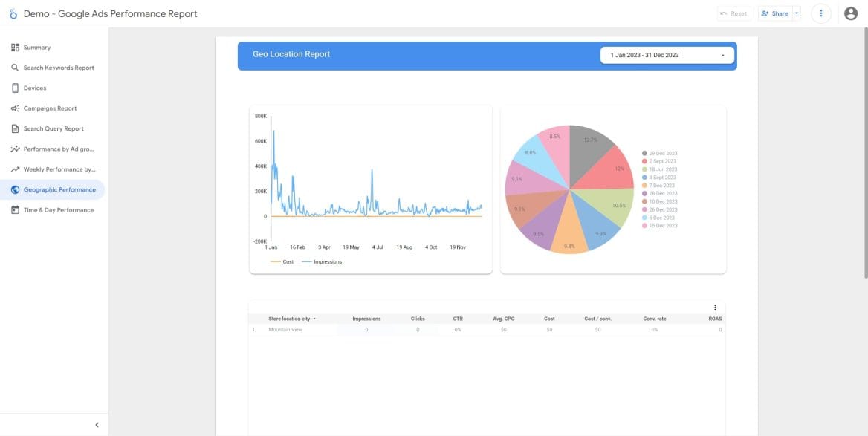Open the table's three-dot options menu
Screen dimensions: 868x436
pos(715,308)
